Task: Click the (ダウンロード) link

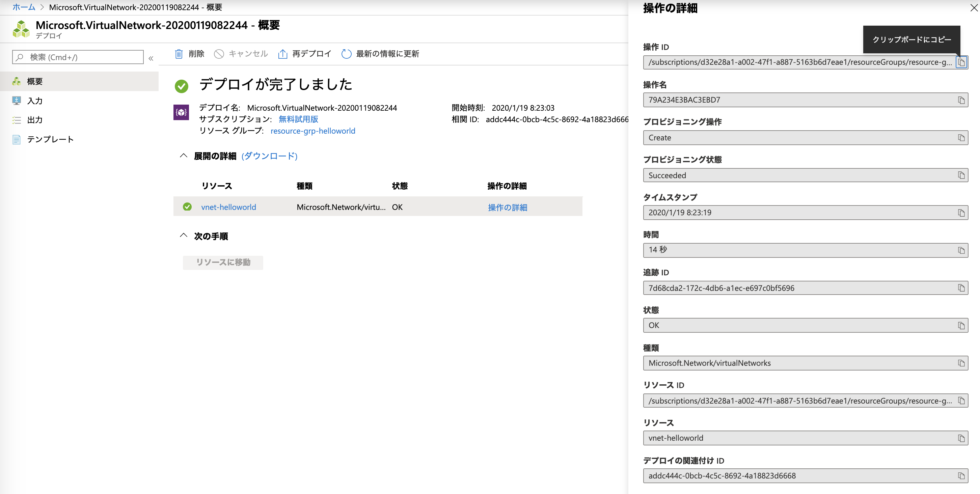Action: click(x=269, y=156)
